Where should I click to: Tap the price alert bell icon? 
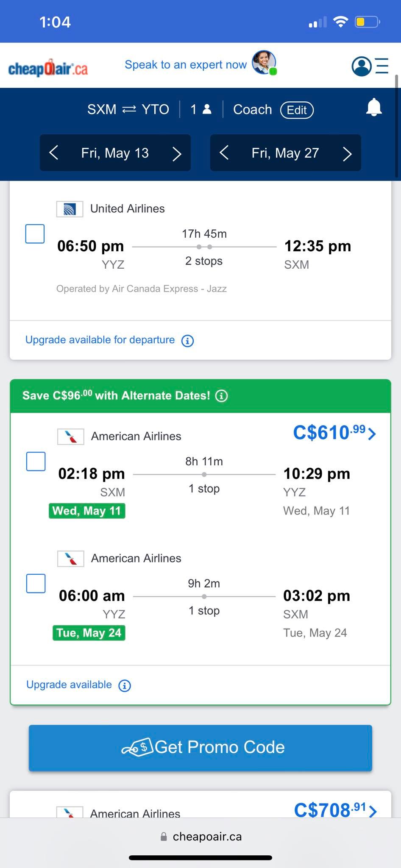tap(374, 108)
